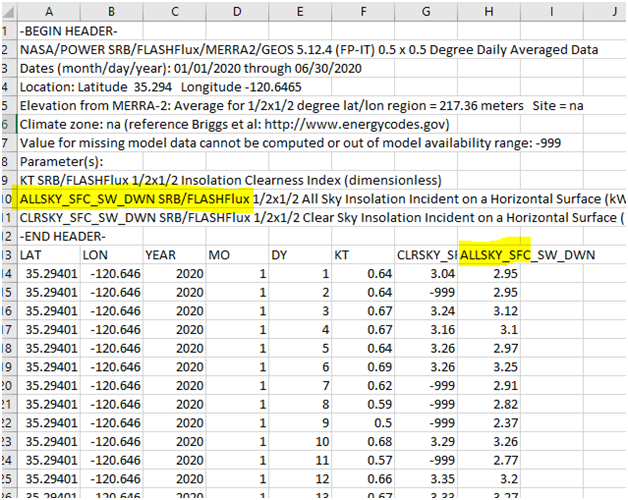The image size is (628, 500).
Task: Select column I header
Action: [552, 12]
